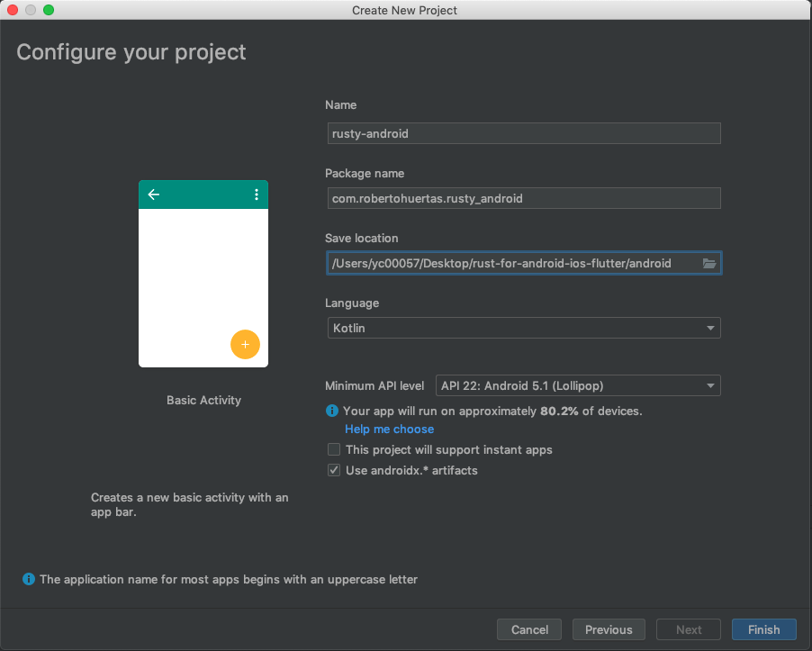Viewport: 812px width, 651px height.
Task: Click the dropdown arrow next to Kotlin
Action: tap(710, 328)
